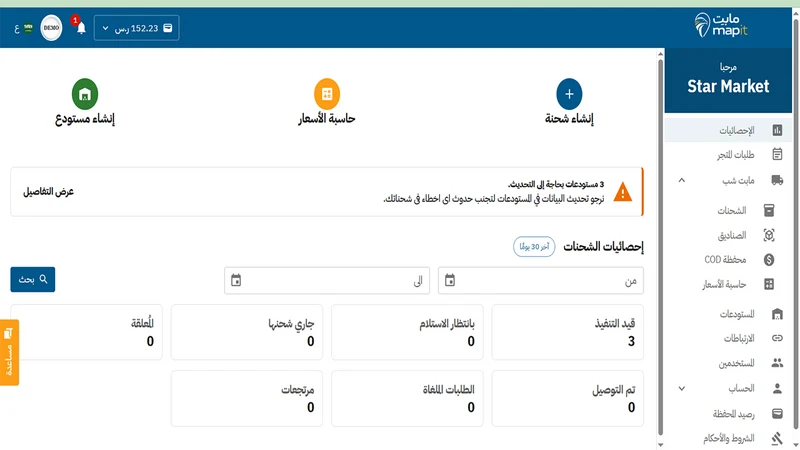
Task: Click the آخر 30 يومًا chip
Action: click(x=534, y=246)
